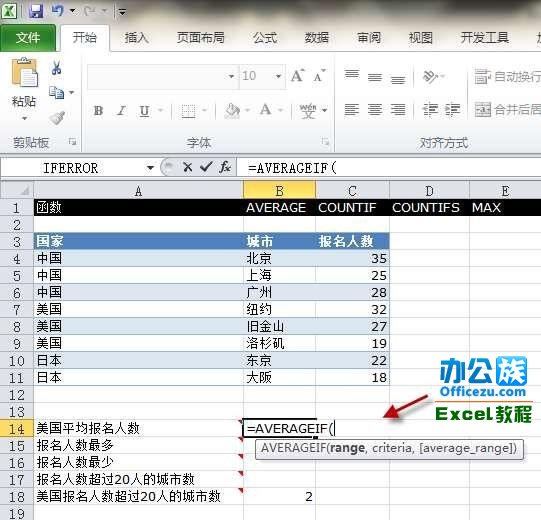The height and width of the screenshot is (520, 541).
Task: Click the formula bar with =AVERAGEIF(
Action: click(x=388, y=168)
